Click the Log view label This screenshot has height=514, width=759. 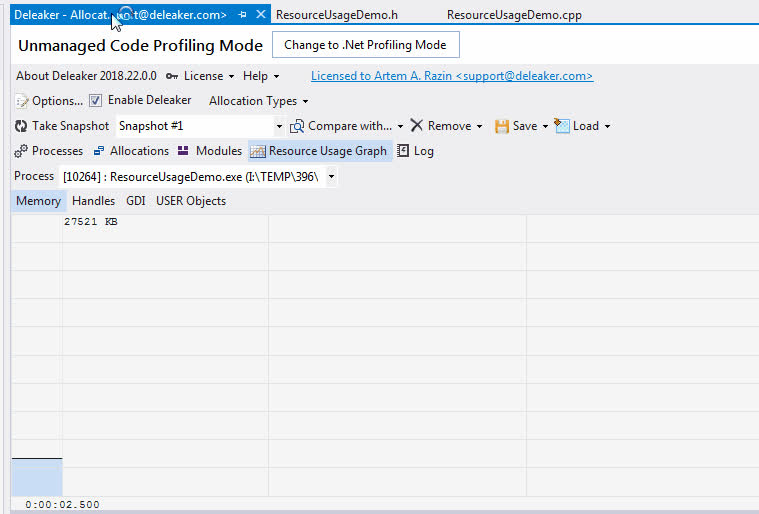[x=424, y=151]
